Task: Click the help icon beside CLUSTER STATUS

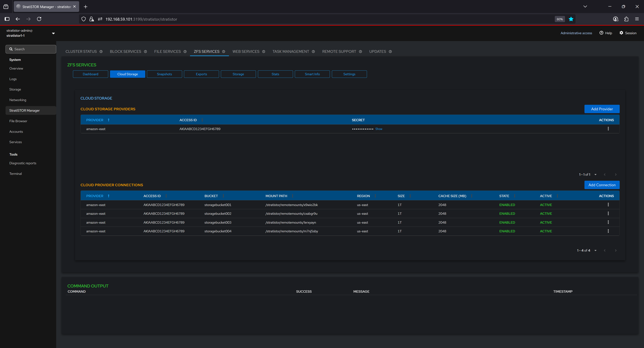Action: (101, 51)
